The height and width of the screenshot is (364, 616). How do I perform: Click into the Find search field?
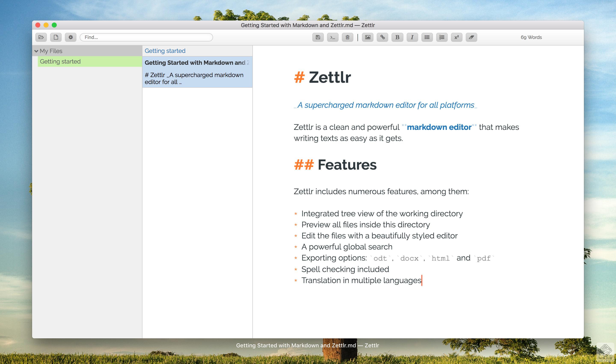(x=146, y=37)
